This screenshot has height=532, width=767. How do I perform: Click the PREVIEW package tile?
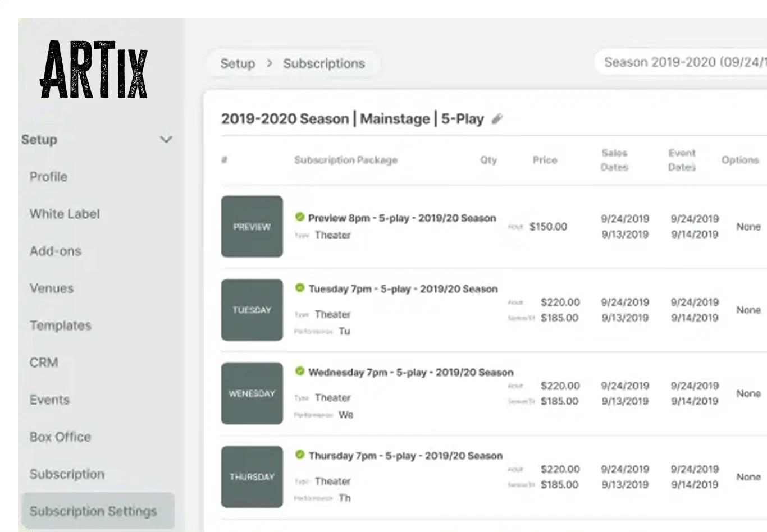point(252,227)
